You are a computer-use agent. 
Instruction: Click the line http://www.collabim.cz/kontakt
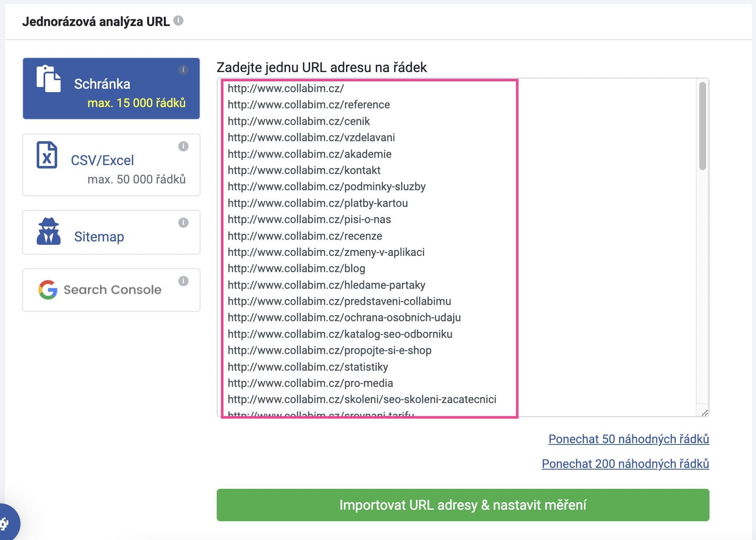[x=304, y=170]
